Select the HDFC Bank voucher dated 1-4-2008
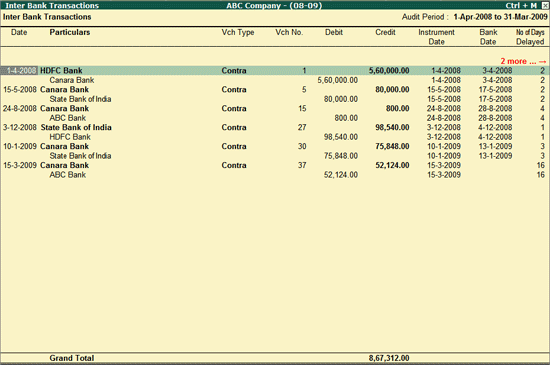Viewport: 550px width, 365px height. (x=275, y=70)
